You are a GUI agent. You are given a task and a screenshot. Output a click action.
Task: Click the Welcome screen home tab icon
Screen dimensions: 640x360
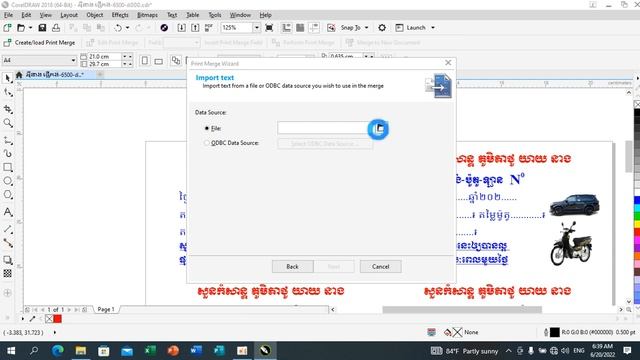[x=19, y=75]
